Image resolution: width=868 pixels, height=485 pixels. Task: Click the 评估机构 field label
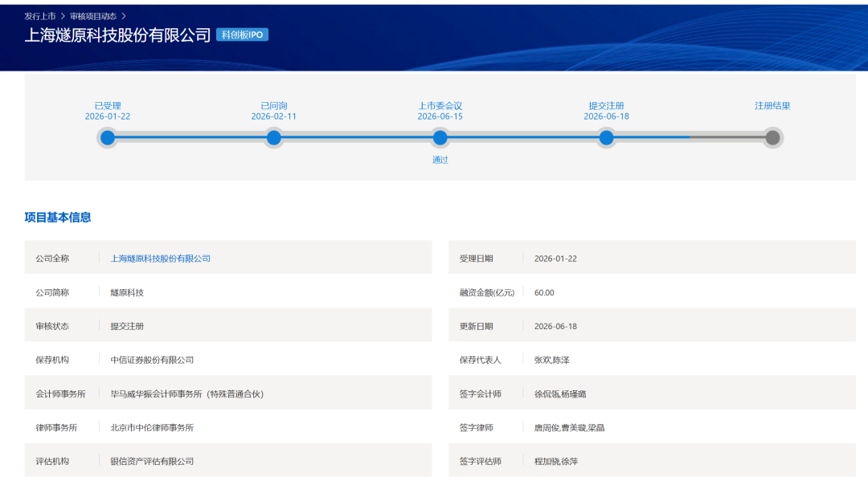click(52, 461)
